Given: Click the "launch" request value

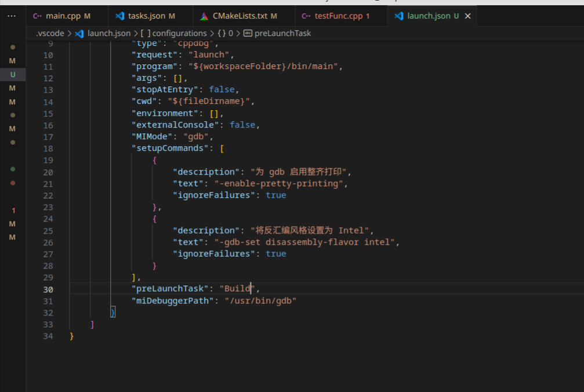Looking at the screenshot, I should (209, 55).
